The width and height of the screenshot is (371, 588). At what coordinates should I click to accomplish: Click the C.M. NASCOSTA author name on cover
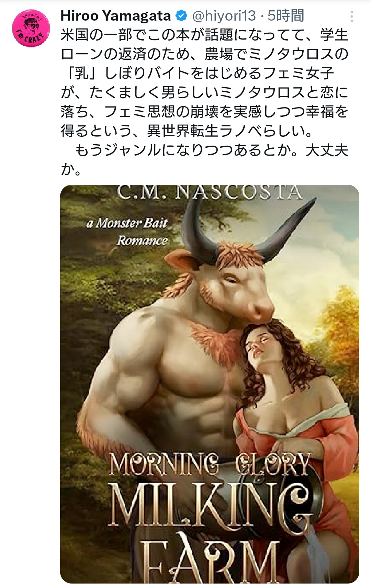210,192
